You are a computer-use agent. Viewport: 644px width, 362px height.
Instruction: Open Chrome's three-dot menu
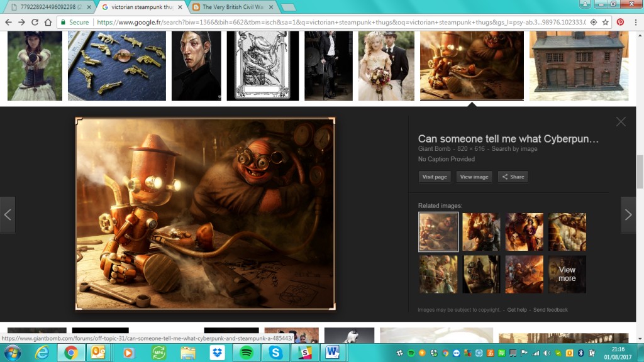click(636, 22)
